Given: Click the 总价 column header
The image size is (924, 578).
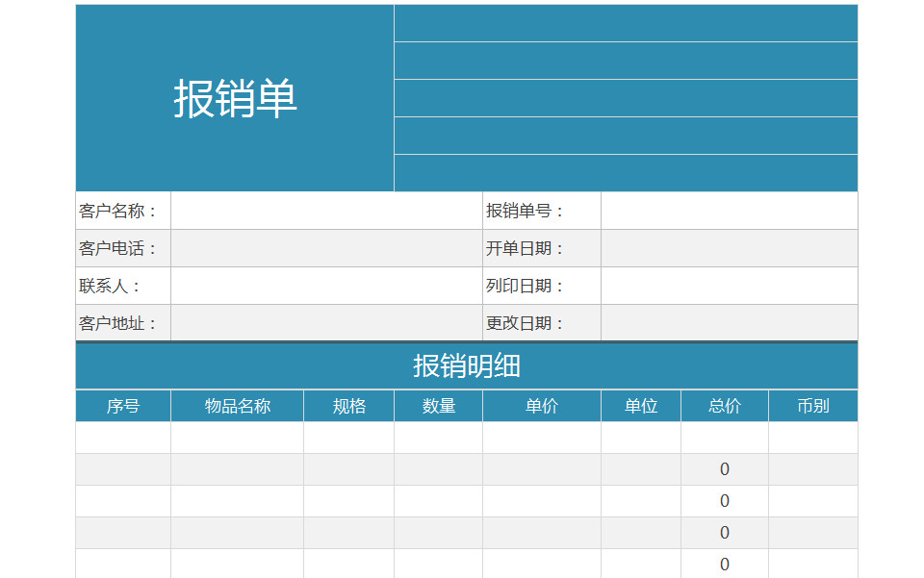Looking at the screenshot, I should [x=725, y=406].
